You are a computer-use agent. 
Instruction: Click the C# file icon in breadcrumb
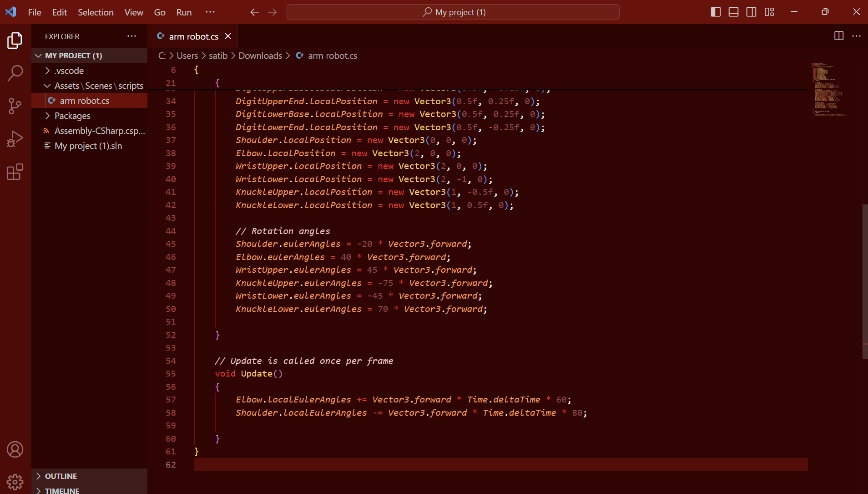(300, 56)
